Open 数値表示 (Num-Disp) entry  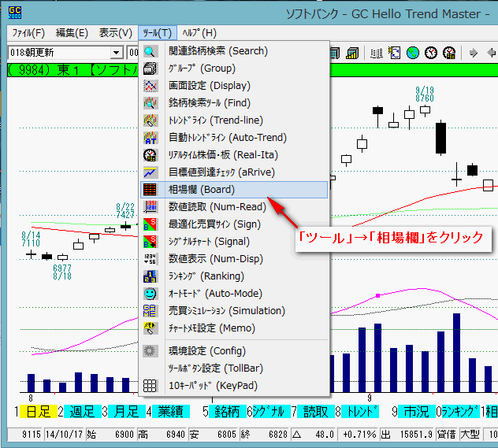(234, 259)
